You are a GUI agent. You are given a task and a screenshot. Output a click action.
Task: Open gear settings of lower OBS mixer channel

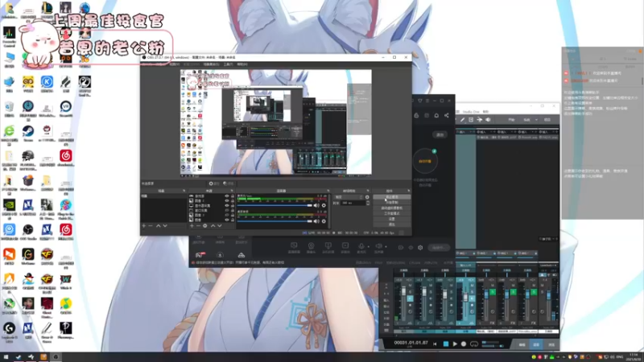[x=324, y=221]
